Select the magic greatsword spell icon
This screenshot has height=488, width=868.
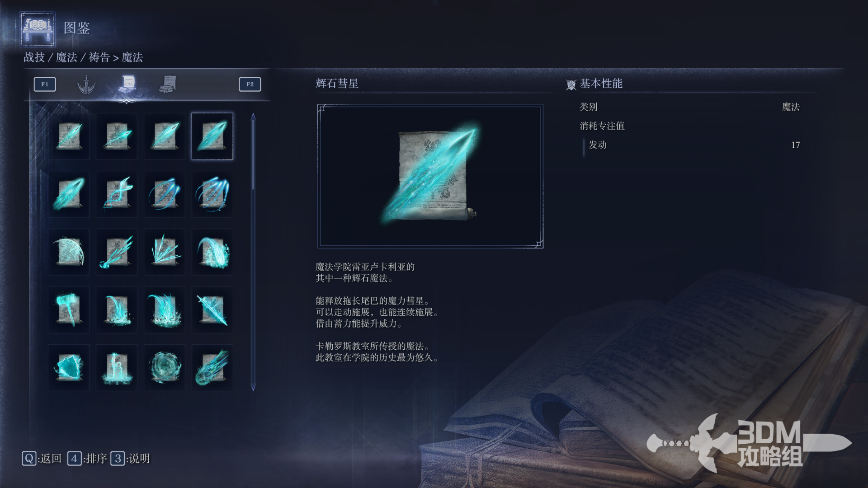[212, 310]
